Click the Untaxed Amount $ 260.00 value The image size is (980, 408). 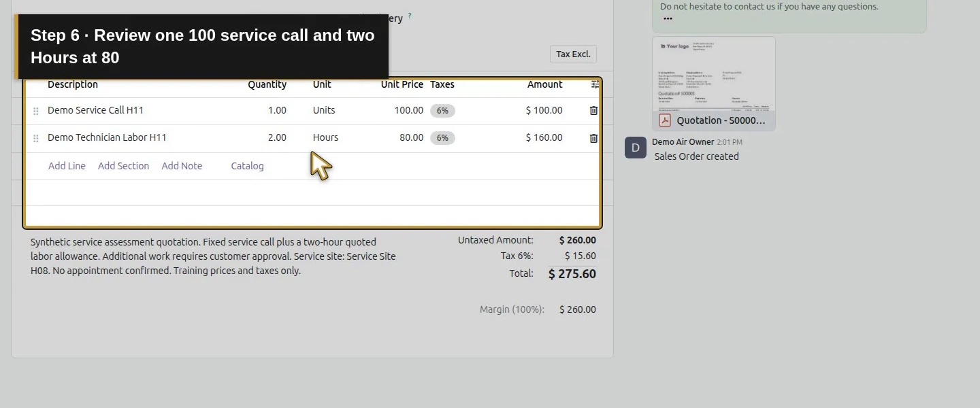pyautogui.click(x=577, y=240)
